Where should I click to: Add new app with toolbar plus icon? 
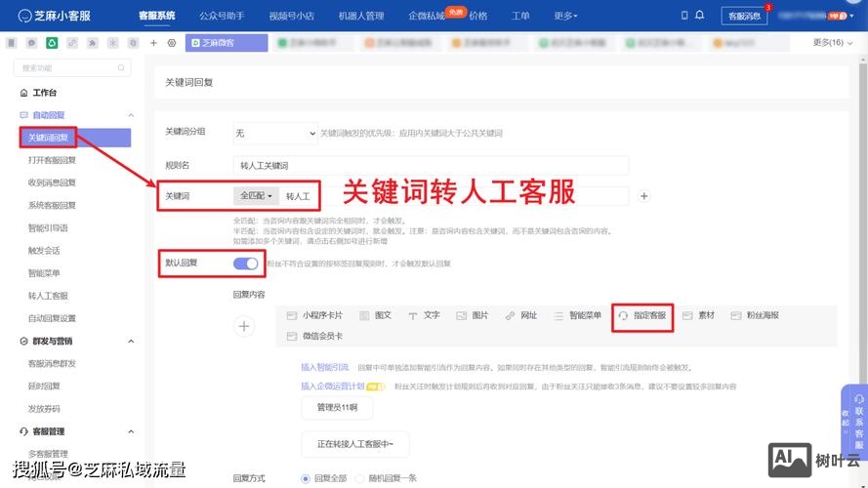[153, 43]
